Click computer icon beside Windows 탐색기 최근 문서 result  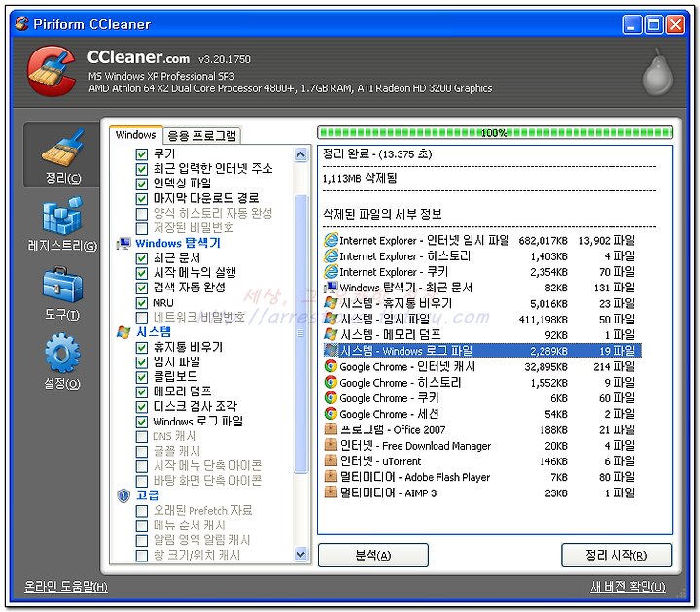(x=331, y=288)
